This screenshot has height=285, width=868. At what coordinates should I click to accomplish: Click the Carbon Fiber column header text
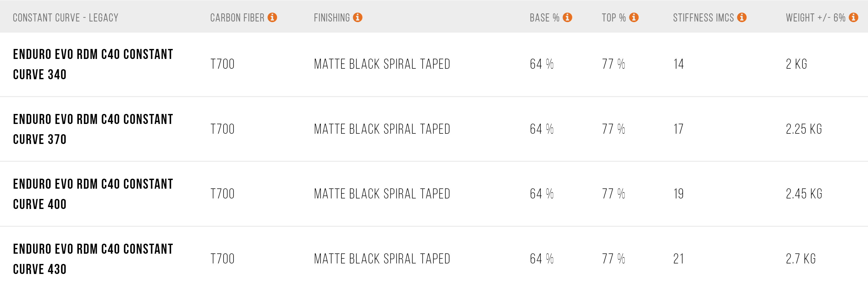(x=237, y=18)
